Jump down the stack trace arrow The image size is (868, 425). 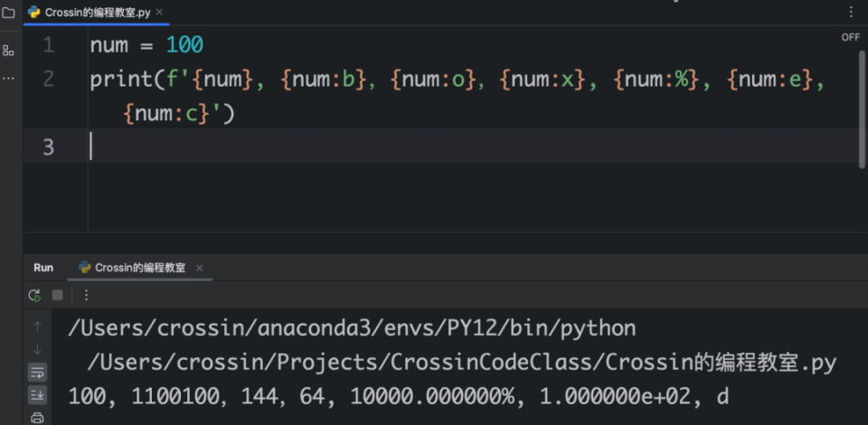click(x=37, y=349)
